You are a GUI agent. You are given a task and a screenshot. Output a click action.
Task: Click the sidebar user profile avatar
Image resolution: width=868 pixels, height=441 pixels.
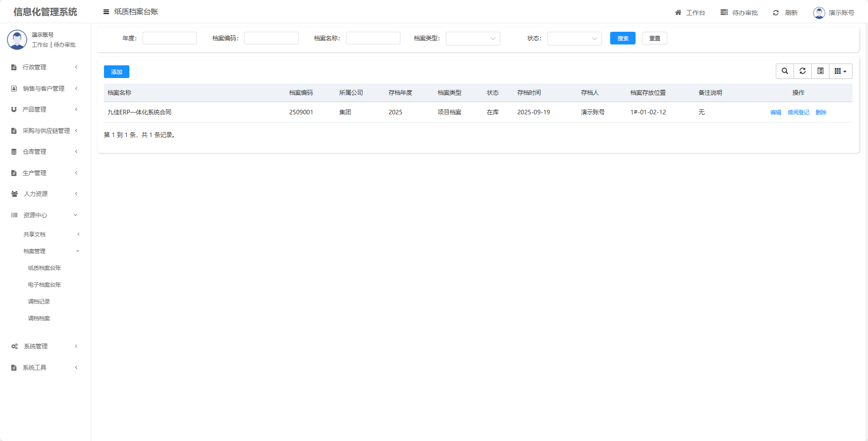(17, 40)
